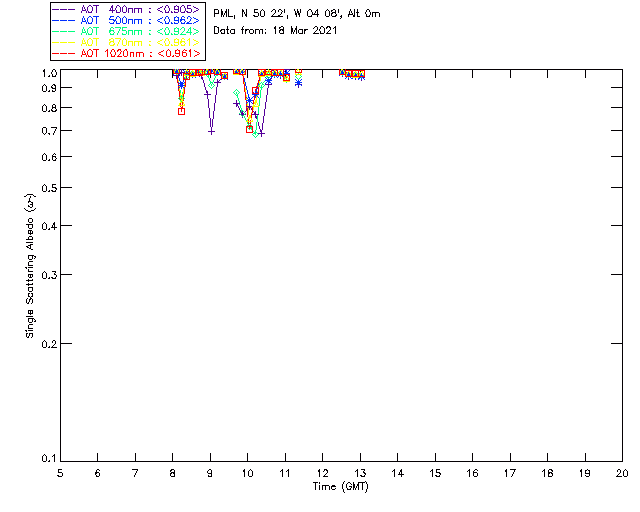Click the AOT 870nm legend entry
The width and height of the screenshot is (640, 512).
coord(127,42)
